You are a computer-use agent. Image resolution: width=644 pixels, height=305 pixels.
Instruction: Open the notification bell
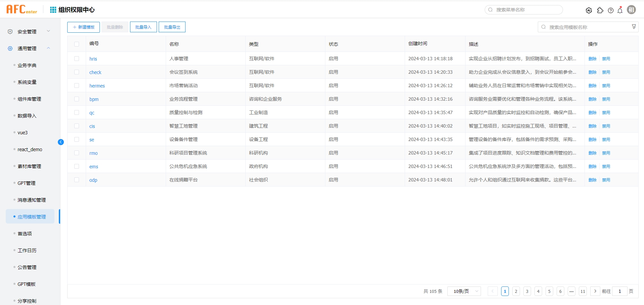[x=620, y=10]
